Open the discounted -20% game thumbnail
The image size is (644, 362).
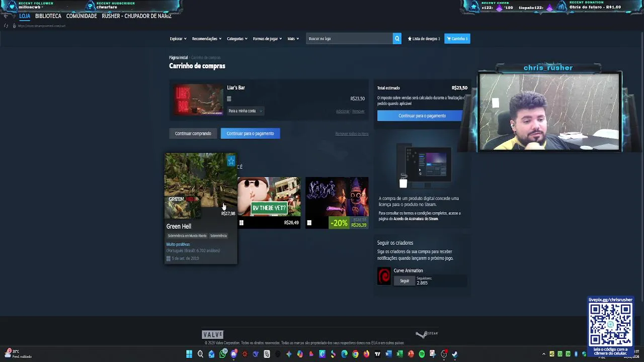pyautogui.click(x=337, y=197)
